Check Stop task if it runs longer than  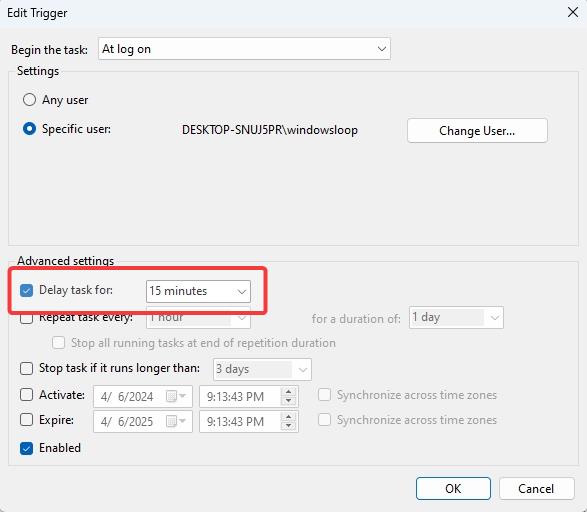[27, 368]
